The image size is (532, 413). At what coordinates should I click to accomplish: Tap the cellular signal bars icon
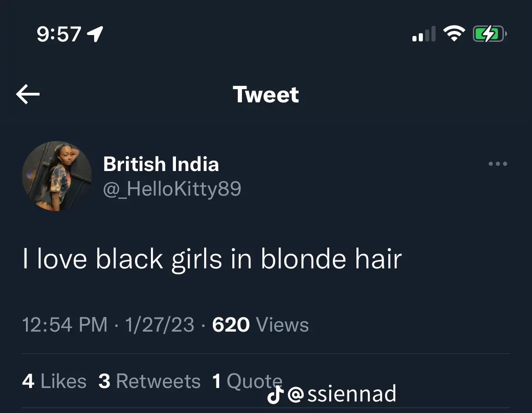(424, 34)
